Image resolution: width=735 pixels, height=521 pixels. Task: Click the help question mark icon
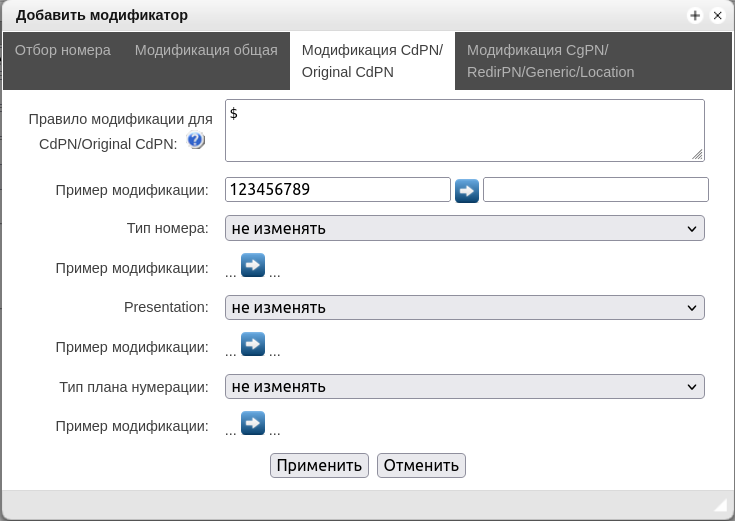pos(195,140)
